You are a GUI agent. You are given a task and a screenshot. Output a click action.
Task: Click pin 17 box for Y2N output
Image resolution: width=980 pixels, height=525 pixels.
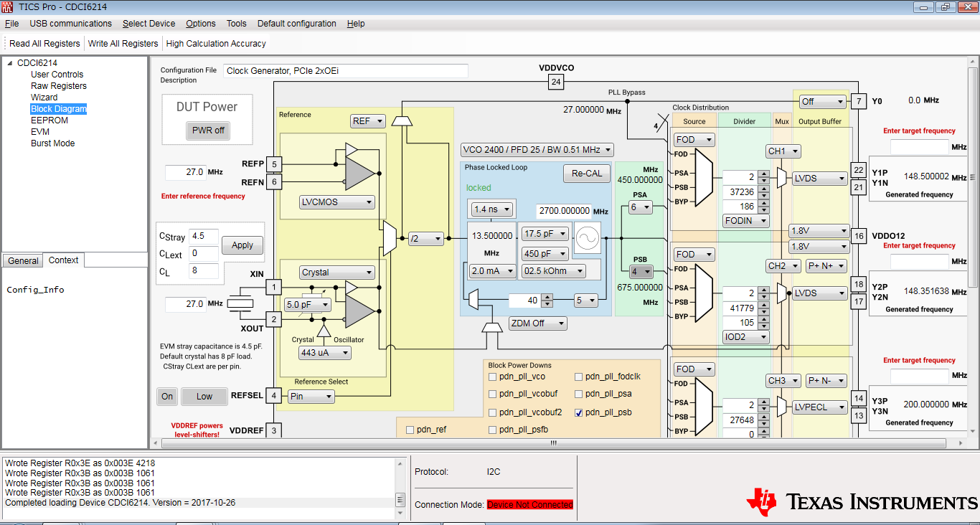(859, 301)
